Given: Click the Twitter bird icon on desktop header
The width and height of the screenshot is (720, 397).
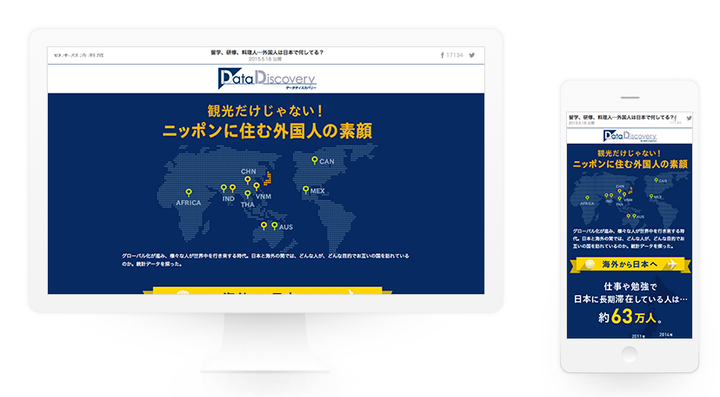Looking at the screenshot, I should pyautogui.click(x=472, y=55).
